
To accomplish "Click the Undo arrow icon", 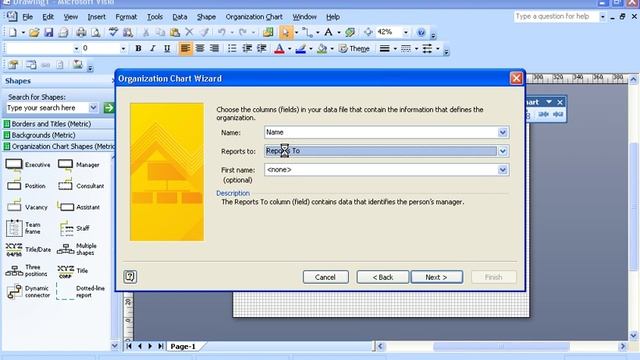I will [221, 32].
